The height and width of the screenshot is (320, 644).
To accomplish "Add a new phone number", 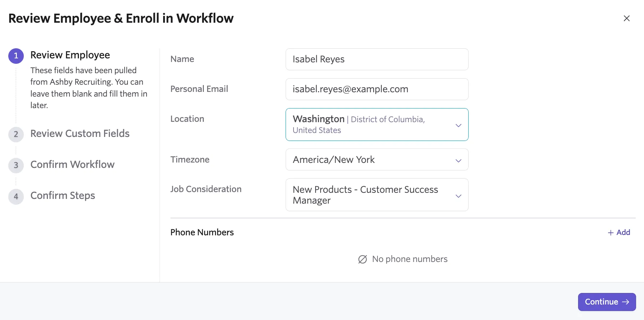I will (619, 232).
